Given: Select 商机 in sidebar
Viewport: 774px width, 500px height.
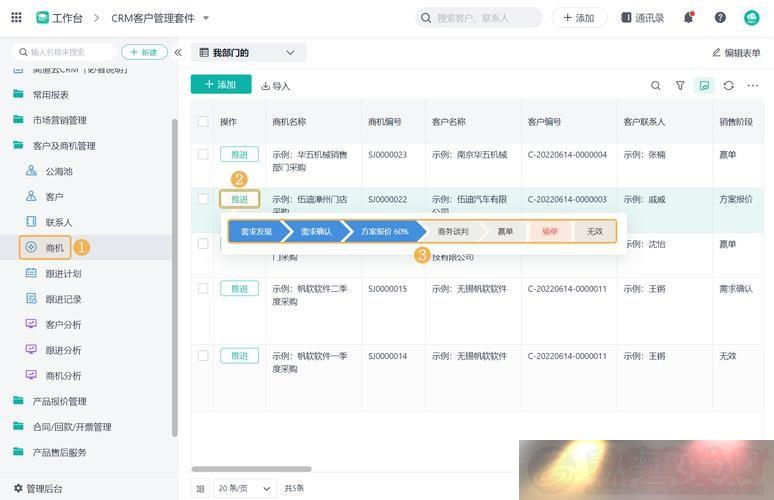Looking at the screenshot, I should tap(45, 247).
